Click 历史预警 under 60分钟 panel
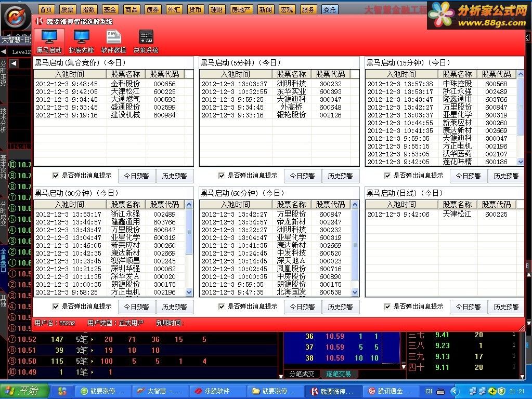Viewport: 532px width, 399px height. 340,307
